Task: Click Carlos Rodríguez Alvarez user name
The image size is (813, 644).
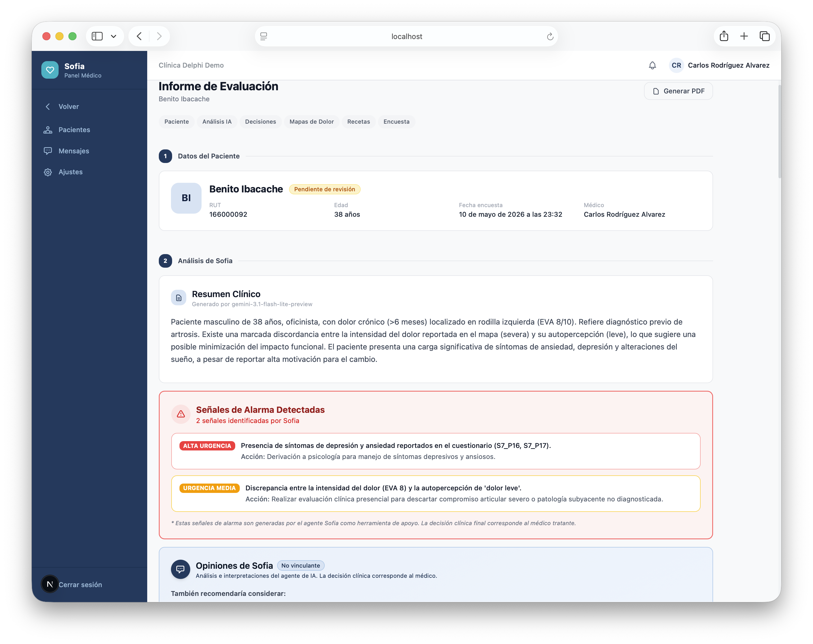Action: pos(729,66)
